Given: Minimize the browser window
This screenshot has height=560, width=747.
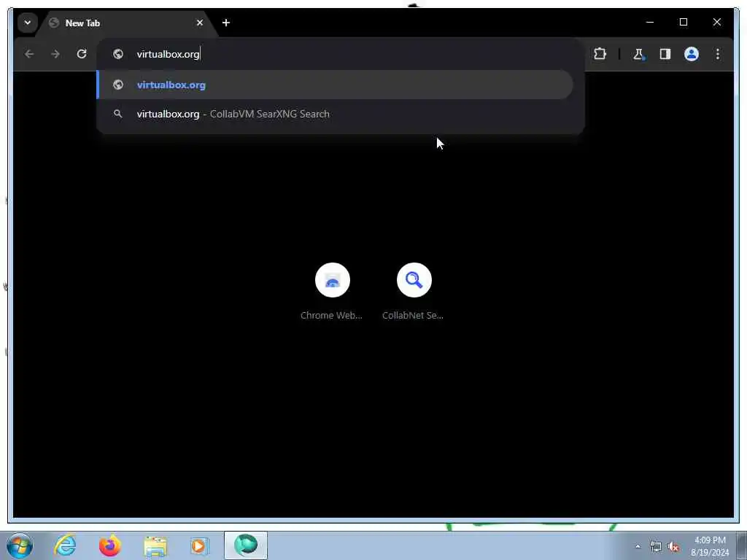Looking at the screenshot, I should pyautogui.click(x=650, y=22).
